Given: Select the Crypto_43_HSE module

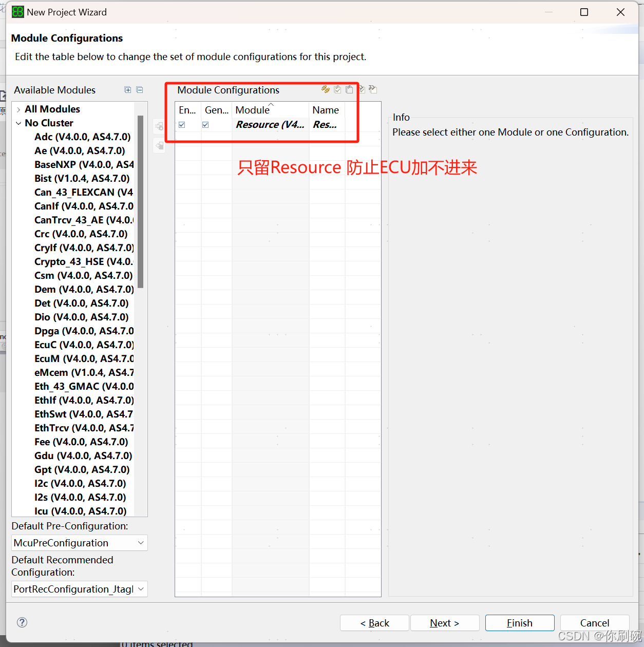Looking at the screenshot, I should (x=84, y=262).
